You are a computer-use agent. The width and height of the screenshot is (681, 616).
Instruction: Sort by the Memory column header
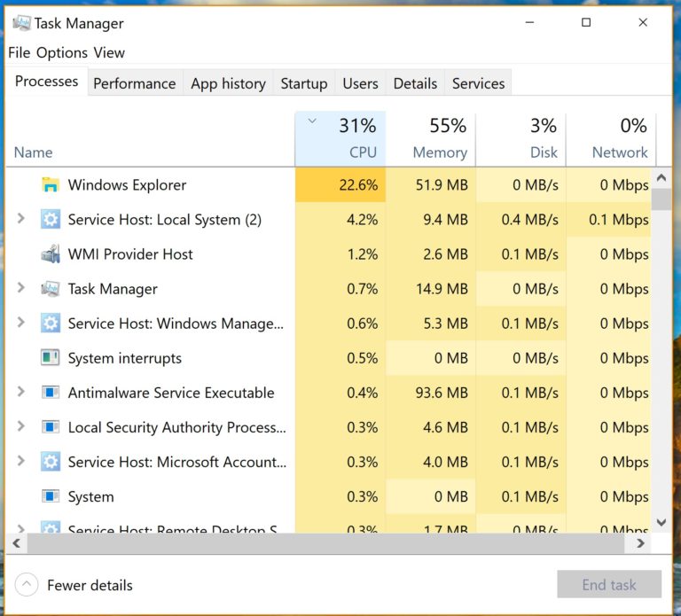[x=430, y=139]
